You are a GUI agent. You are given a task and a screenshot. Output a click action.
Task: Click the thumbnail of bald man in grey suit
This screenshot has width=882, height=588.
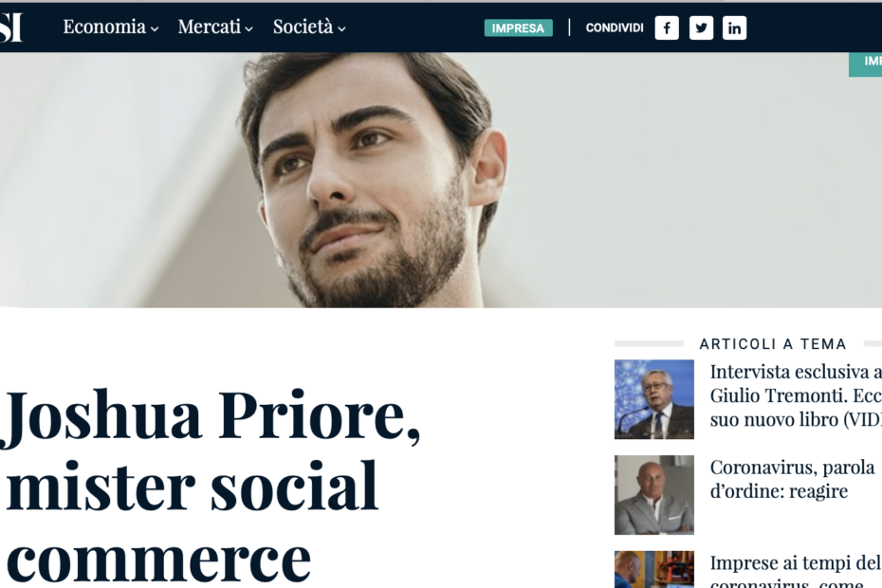click(654, 495)
